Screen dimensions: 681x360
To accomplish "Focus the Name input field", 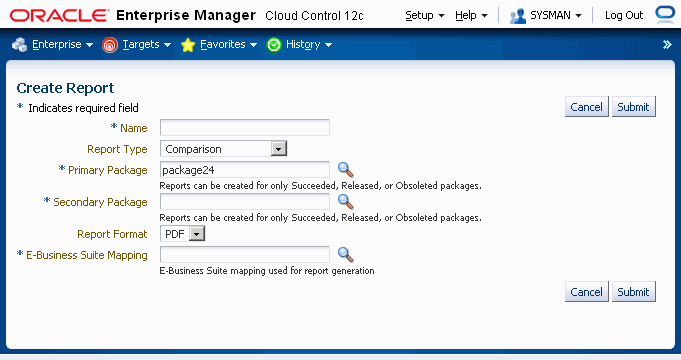I will click(245, 128).
